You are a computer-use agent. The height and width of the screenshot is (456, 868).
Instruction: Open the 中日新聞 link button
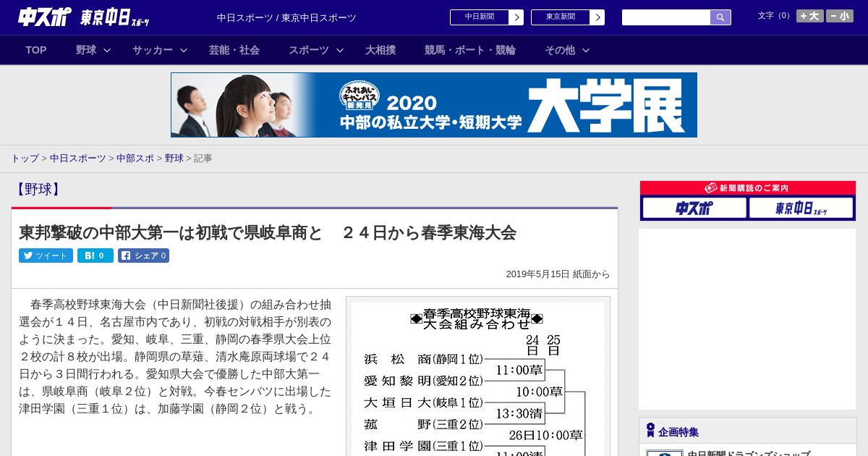click(x=480, y=17)
